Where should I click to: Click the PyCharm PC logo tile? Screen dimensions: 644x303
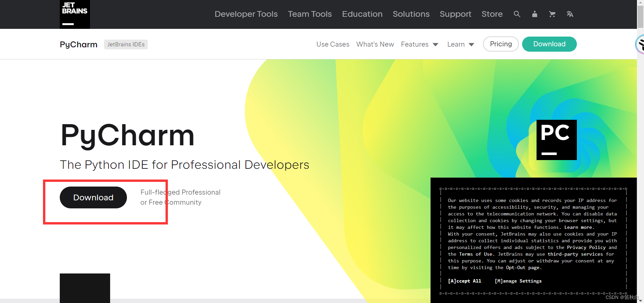coord(556,140)
